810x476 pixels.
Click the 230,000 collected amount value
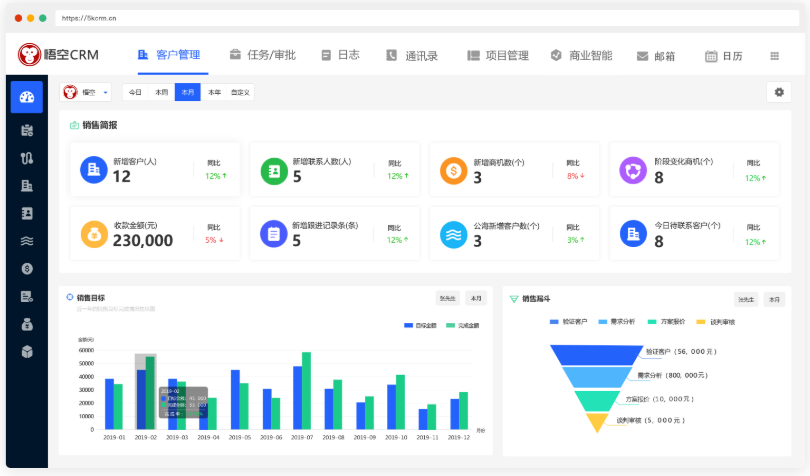143,240
